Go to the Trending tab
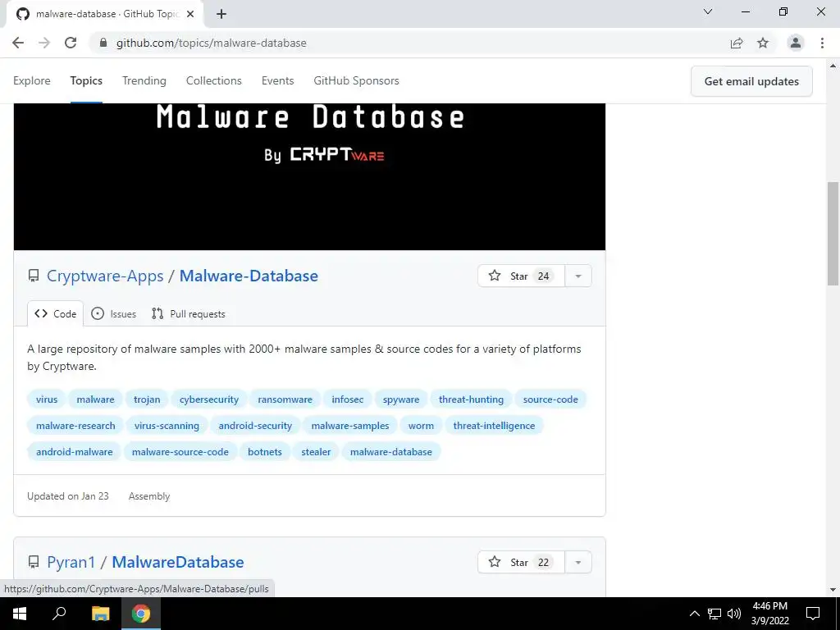840x630 pixels. click(x=144, y=81)
